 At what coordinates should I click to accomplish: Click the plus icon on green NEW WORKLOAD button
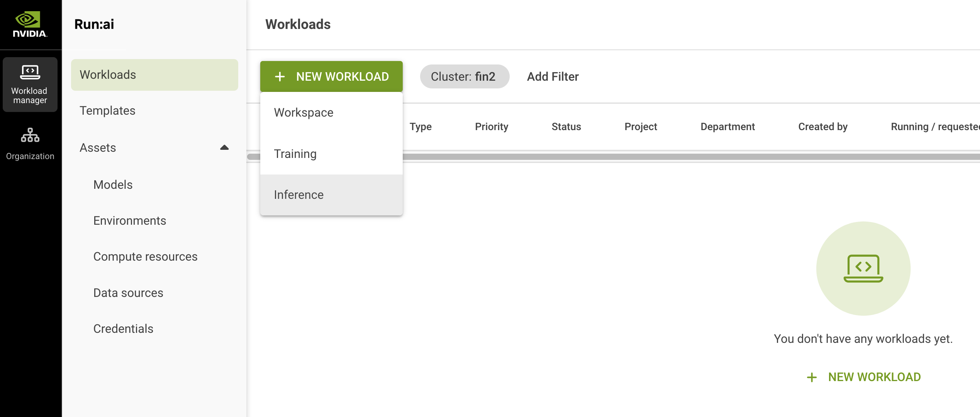click(280, 76)
